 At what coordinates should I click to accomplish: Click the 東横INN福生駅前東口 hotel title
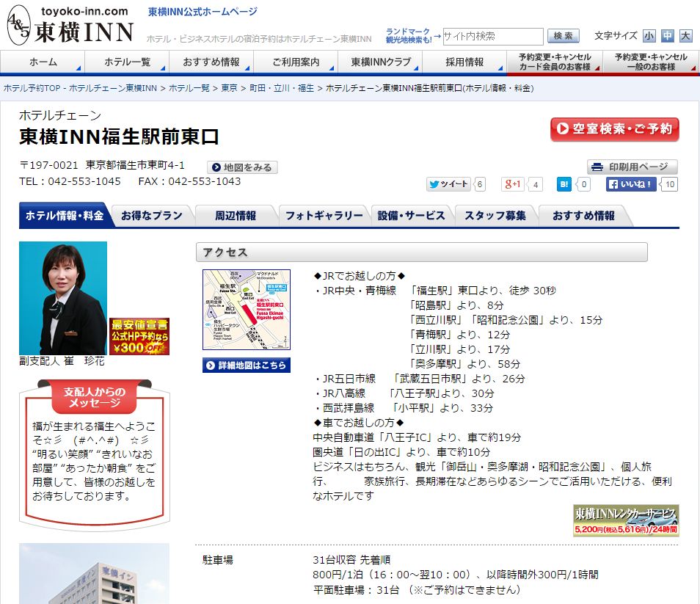119,137
